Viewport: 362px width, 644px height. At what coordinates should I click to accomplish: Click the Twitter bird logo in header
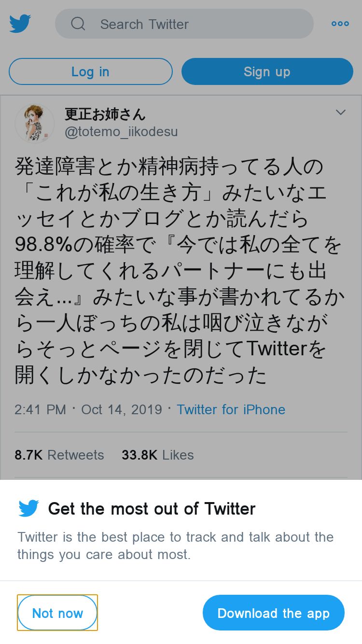20,24
